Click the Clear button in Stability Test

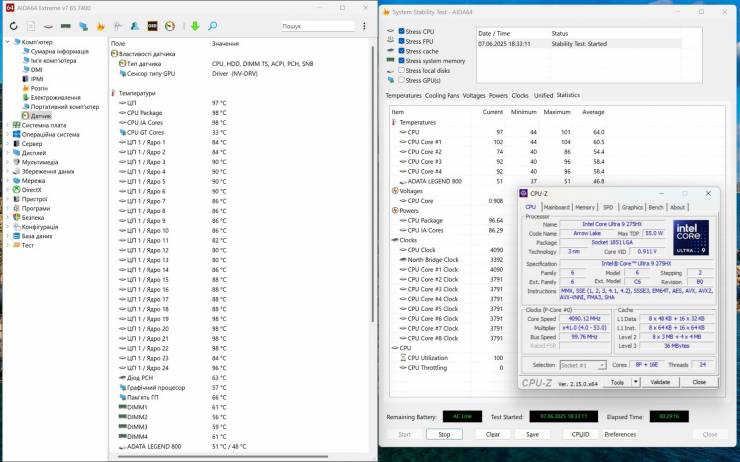(493, 434)
